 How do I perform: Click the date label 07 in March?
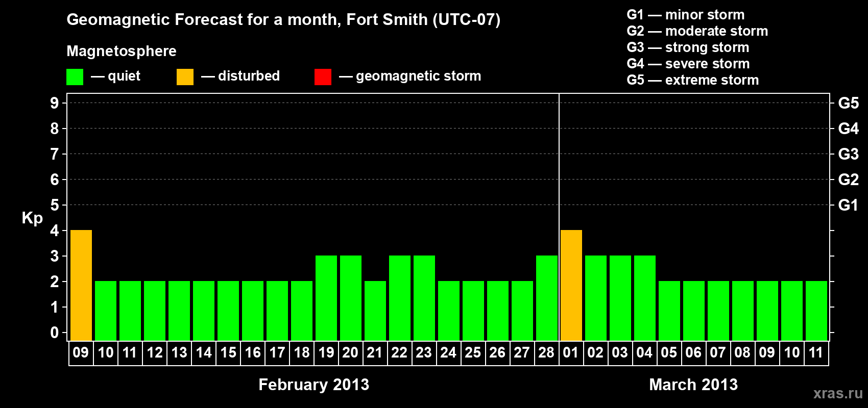tap(718, 352)
